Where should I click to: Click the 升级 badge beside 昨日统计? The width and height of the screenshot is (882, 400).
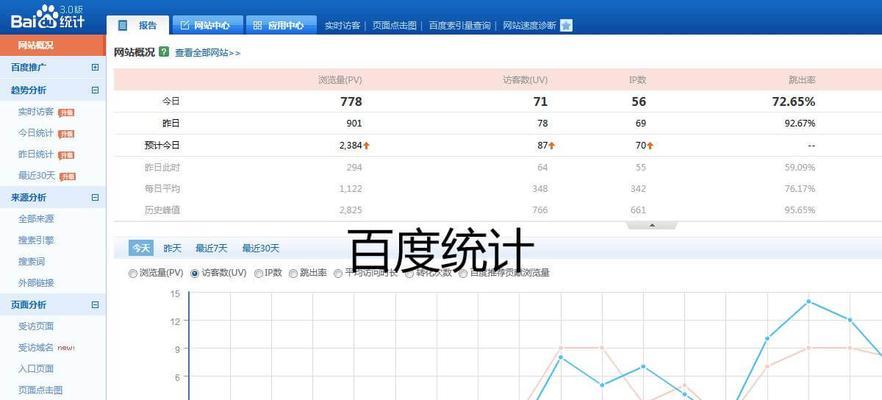click(x=66, y=155)
